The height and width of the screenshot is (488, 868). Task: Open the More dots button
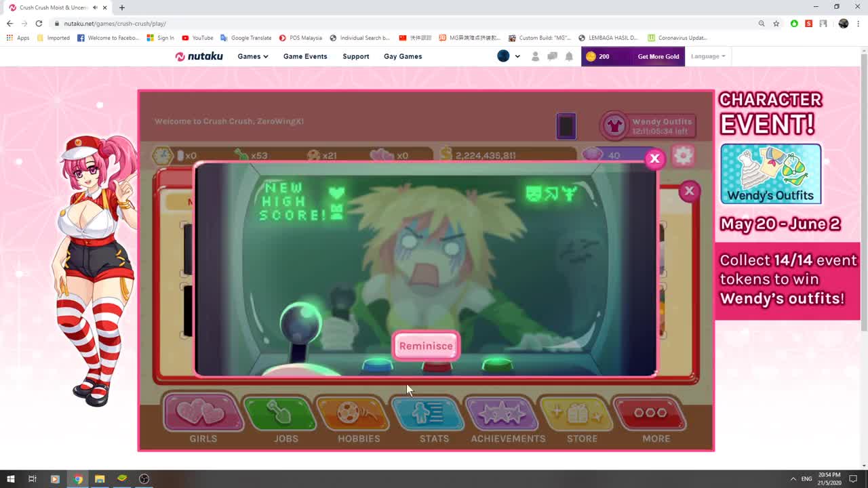pos(650,412)
